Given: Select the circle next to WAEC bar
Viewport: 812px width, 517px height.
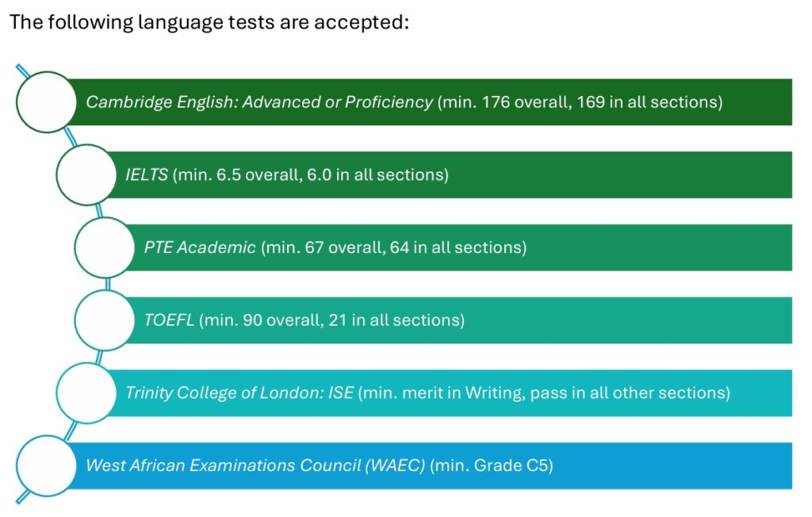Looking at the screenshot, I should point(47,465).
